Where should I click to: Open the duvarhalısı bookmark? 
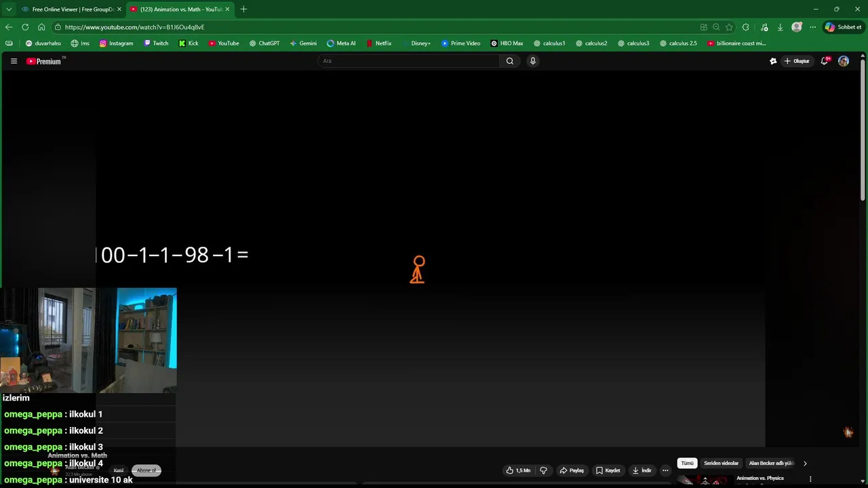point(43,43)
